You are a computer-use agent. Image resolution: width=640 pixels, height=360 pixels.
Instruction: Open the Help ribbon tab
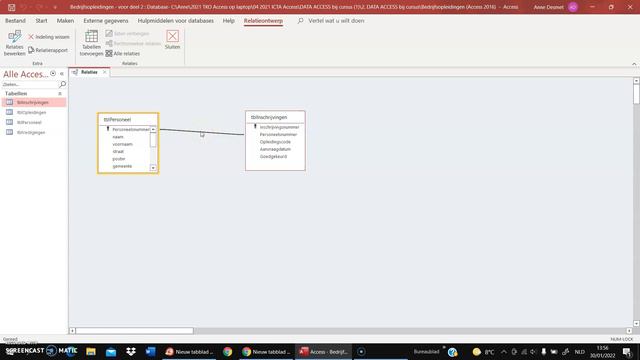click(x=229, y=20)
